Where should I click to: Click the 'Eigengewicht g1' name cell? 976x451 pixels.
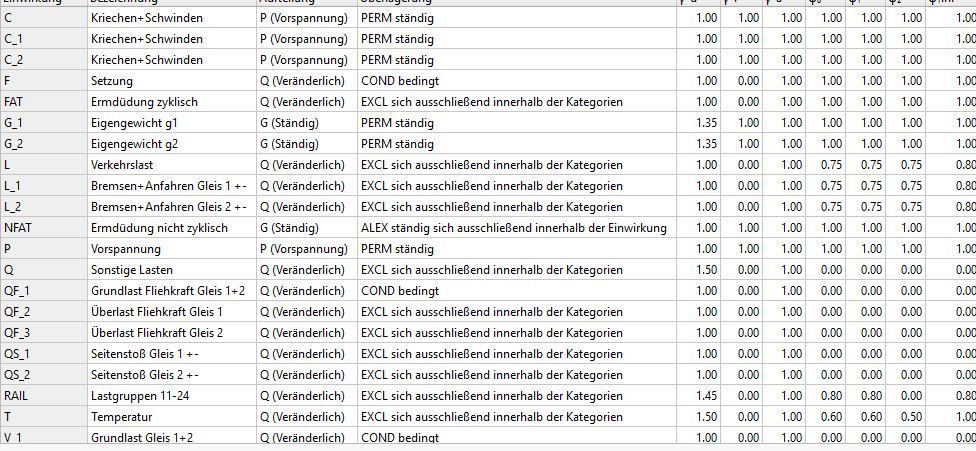pyautogui.click(x=172, y=123)
